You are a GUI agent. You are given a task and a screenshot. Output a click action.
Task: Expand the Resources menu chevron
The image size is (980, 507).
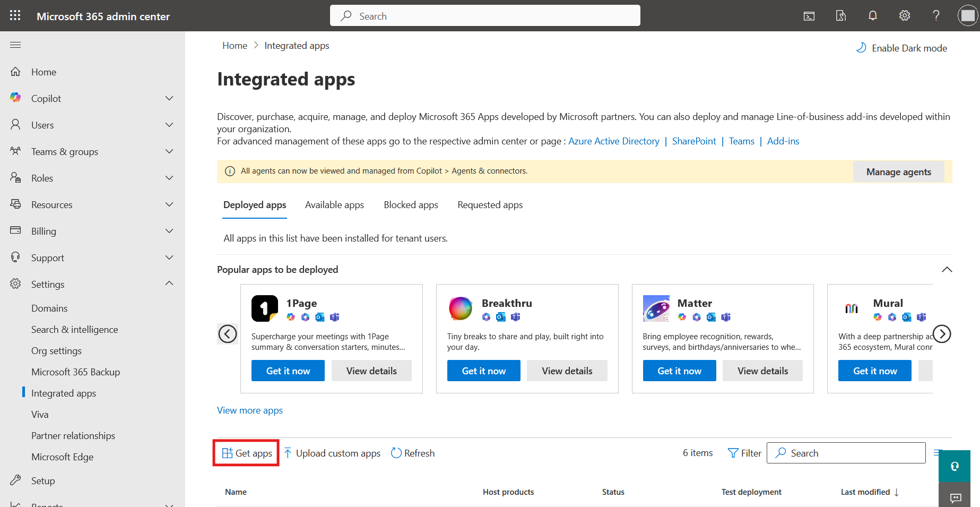click(169, 204)
